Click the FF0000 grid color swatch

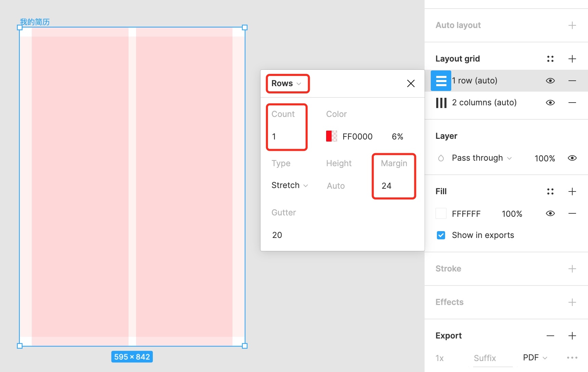[x=331, y=136]
